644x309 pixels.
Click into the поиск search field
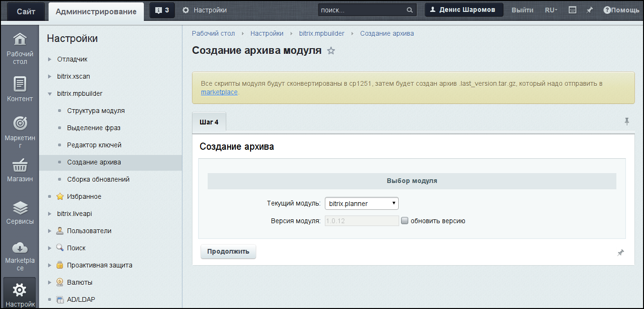[362, 10]
